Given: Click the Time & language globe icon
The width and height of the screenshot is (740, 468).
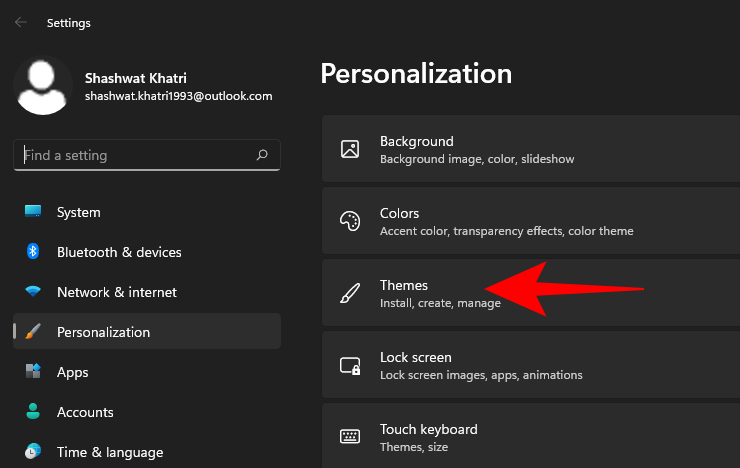Looking at the screenshot, I should pos(33,452).
